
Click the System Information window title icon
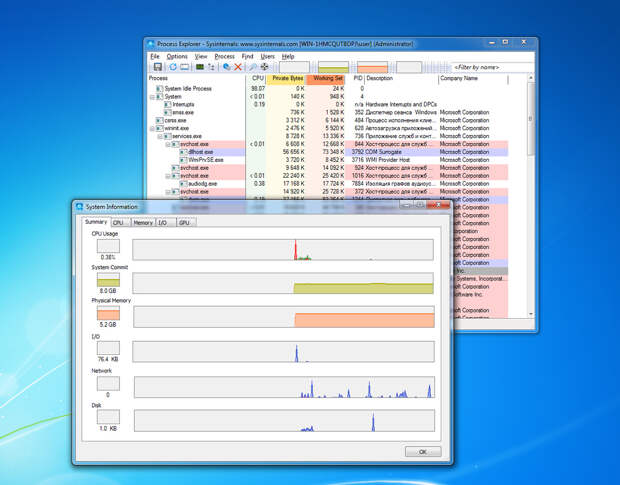[x=79, y=207]
